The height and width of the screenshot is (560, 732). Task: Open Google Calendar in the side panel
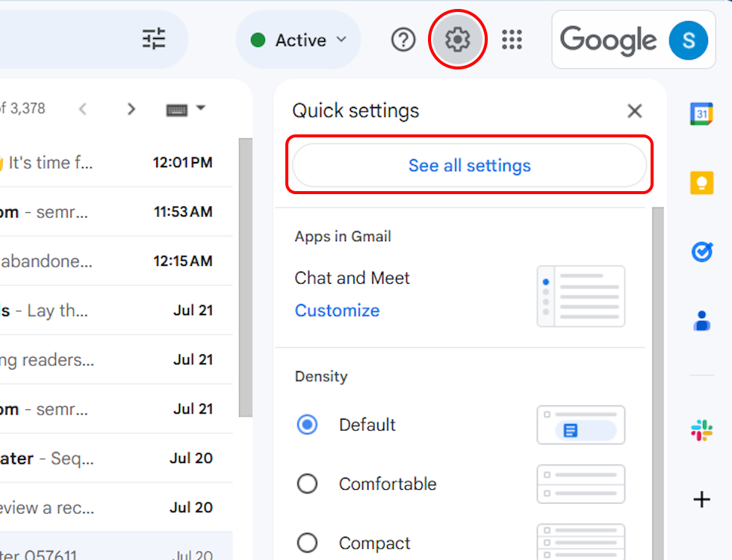(701, 113)
